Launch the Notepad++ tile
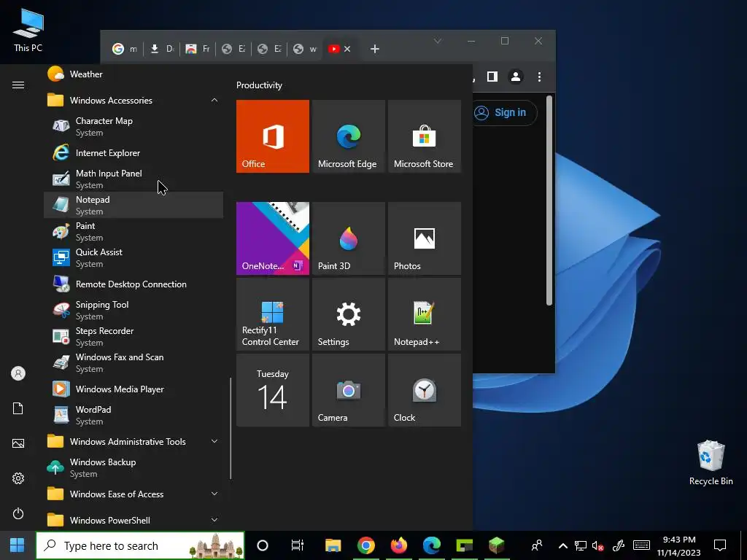The image size is (747, 560). pyautogui.click(x=425, y=314)
